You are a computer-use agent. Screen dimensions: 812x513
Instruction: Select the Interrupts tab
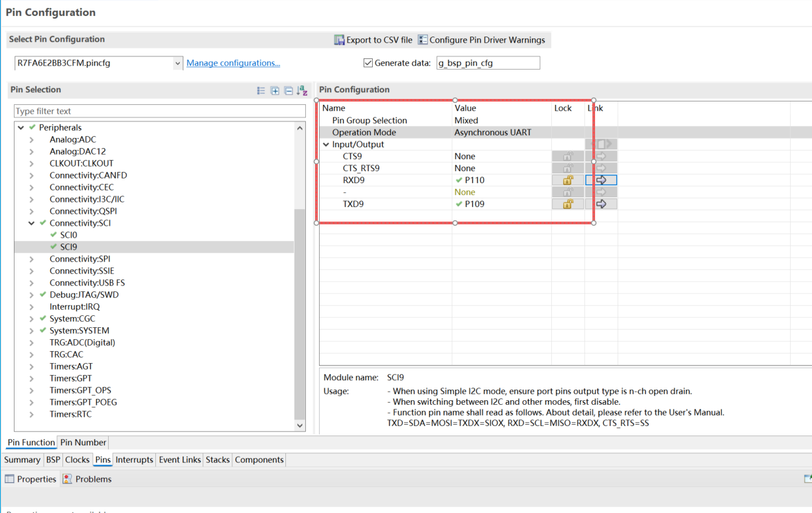pyautogui.click(x=134, y=460)
